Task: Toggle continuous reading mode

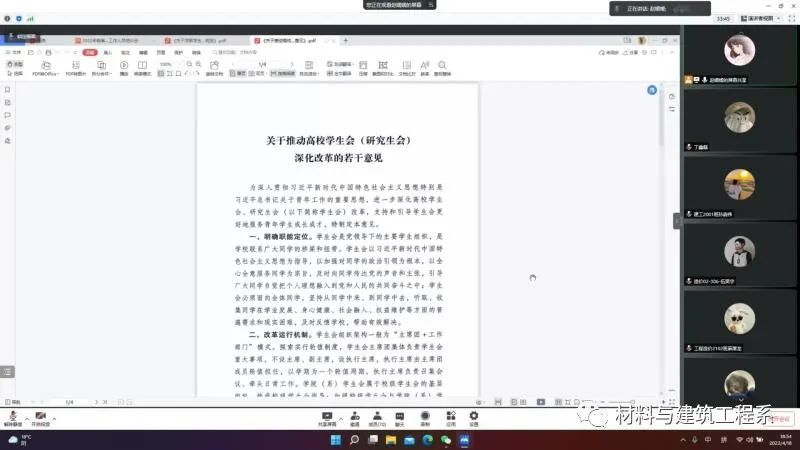Action: coord(283,73)
